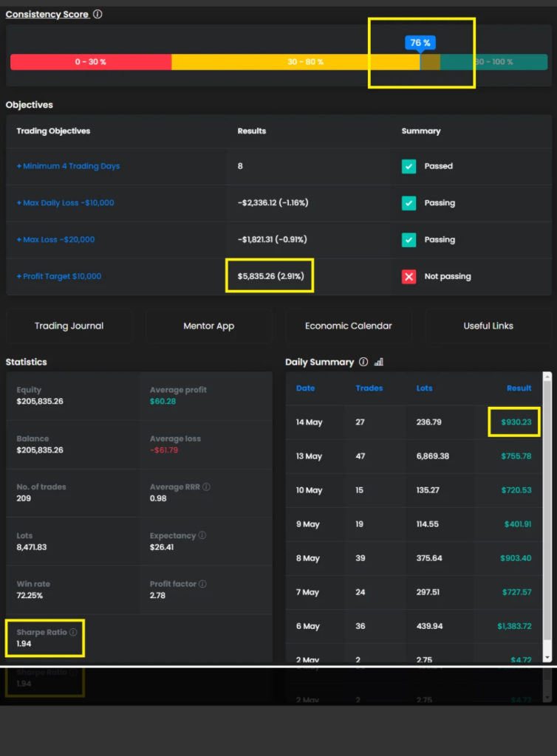Click green checkmark in Max Daily Loss row
The image size is (557, 756).
409,202
